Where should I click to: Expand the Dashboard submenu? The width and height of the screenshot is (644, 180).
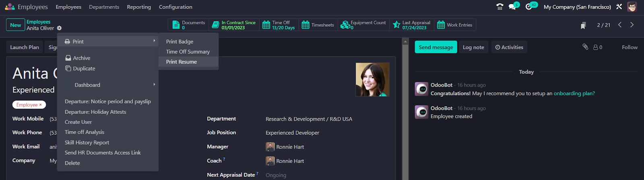pos(108,85)
